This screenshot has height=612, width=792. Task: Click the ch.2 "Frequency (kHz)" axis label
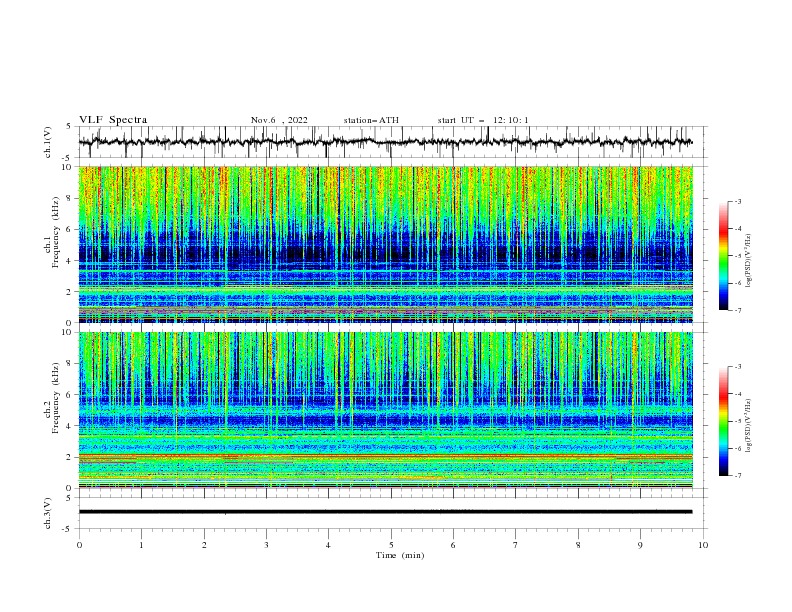56,398
